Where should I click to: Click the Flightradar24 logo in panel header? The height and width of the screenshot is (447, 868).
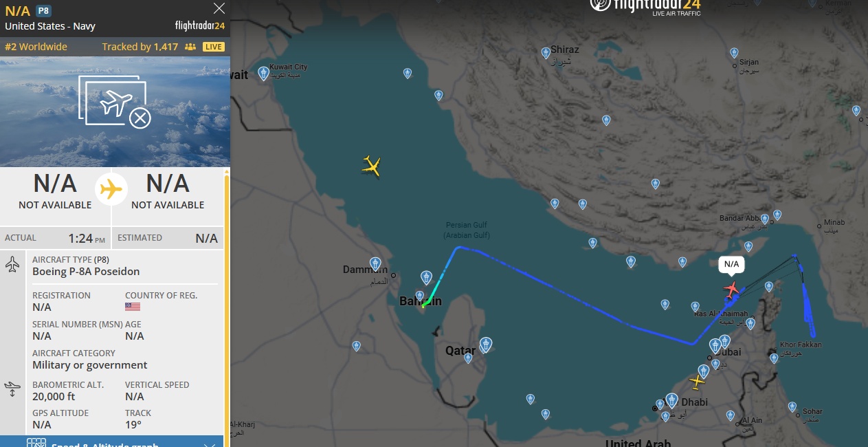pyautogui.click(x=200, y=26)
